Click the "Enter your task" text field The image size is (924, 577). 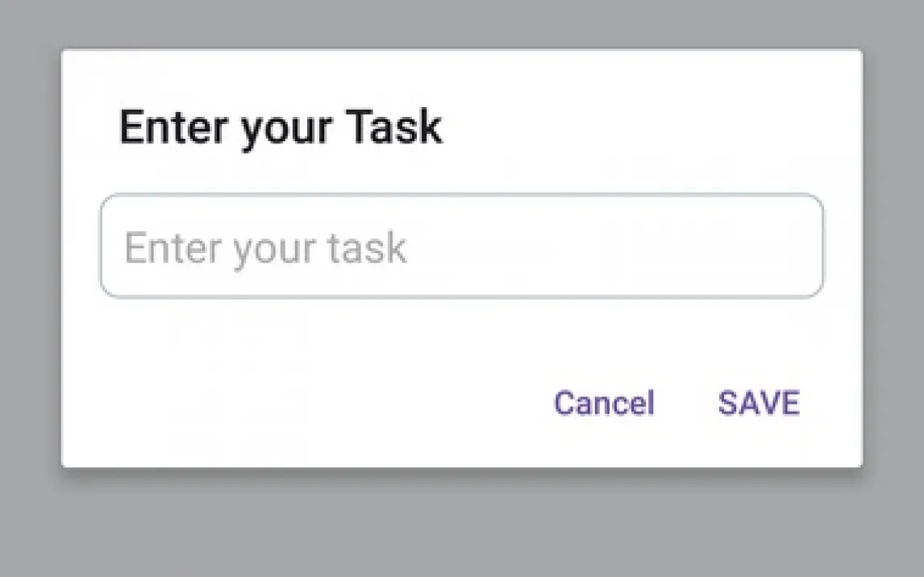pos(461,247)
